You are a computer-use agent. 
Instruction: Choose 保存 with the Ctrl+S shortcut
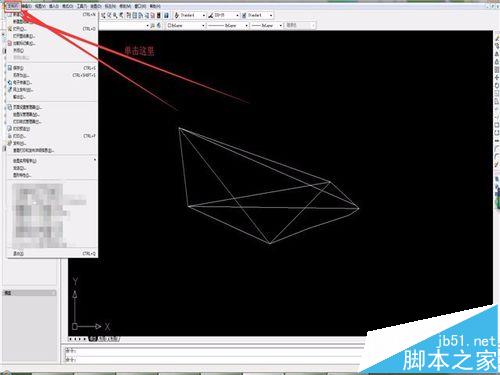coord(52,68)
